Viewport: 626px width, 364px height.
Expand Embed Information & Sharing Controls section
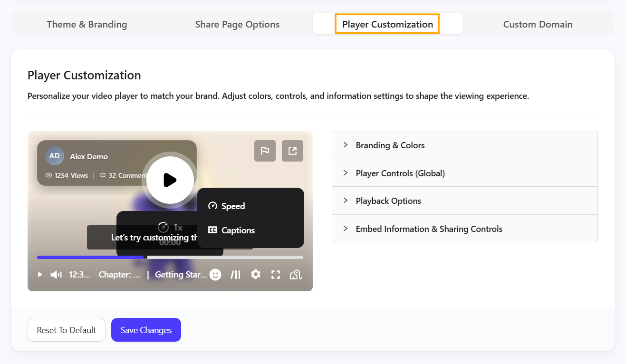pyautogui.click(x=465, y=229)
